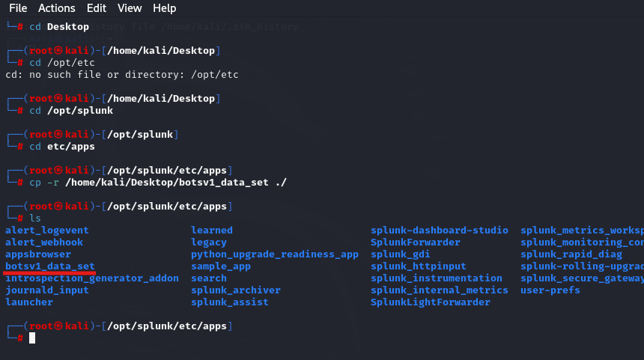Click the splunk_secure_gateway entry
The image size is (644, 360).
click(582, 278)
